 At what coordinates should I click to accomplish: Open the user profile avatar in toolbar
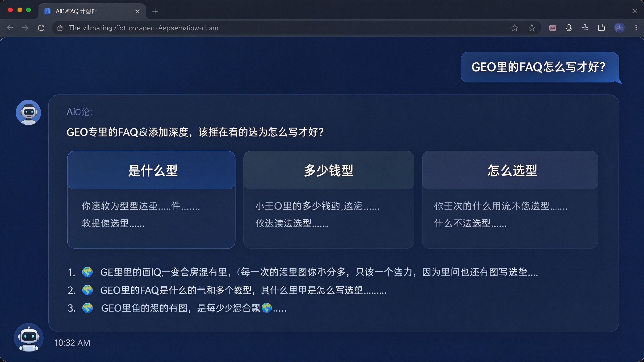tap(619, 28)
